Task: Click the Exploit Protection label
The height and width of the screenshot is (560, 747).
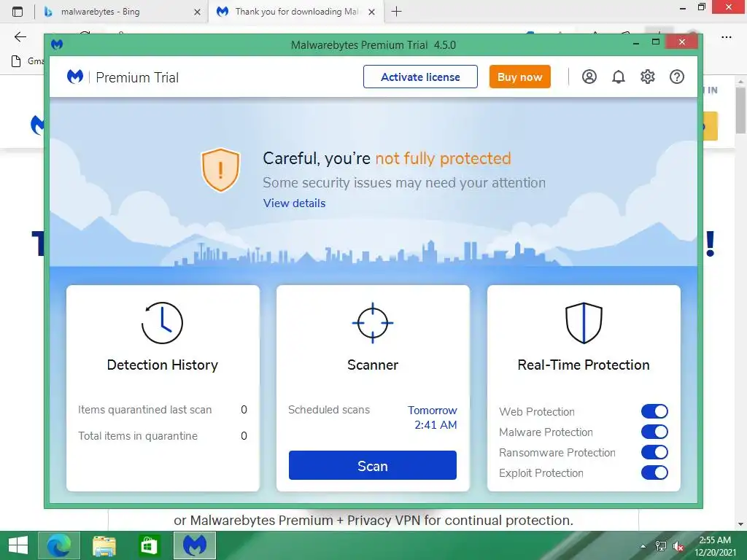Action: 541,472
